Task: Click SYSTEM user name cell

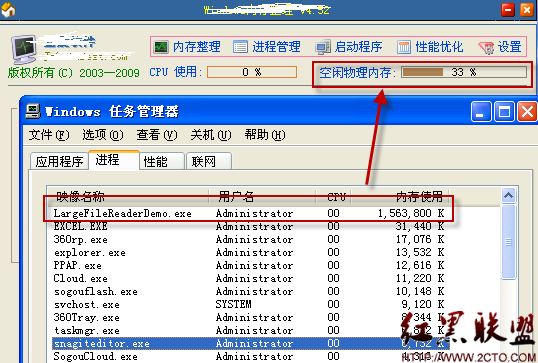Action: tap(233, 304)
